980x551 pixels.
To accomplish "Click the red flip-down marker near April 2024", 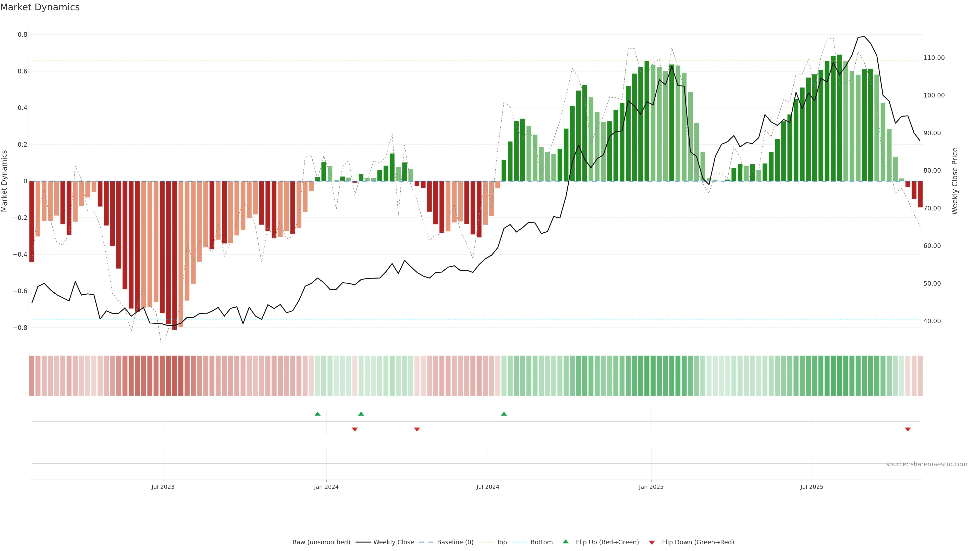I will pos(416,429).
